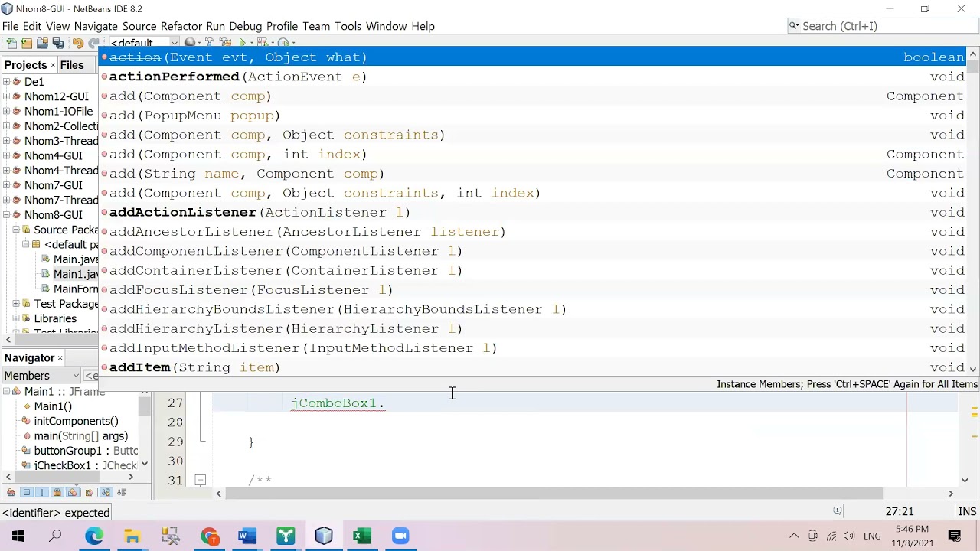Collapse the Nhom8-GUI project node

[6, 215]
